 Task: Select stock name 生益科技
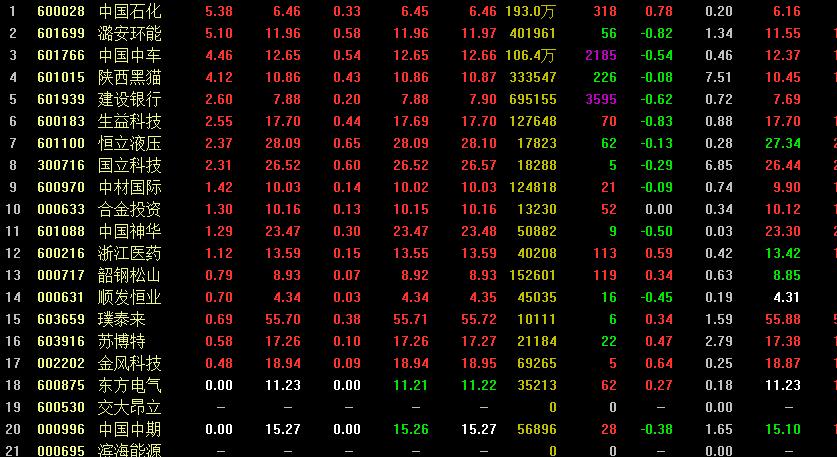click(x=129, y=121)
